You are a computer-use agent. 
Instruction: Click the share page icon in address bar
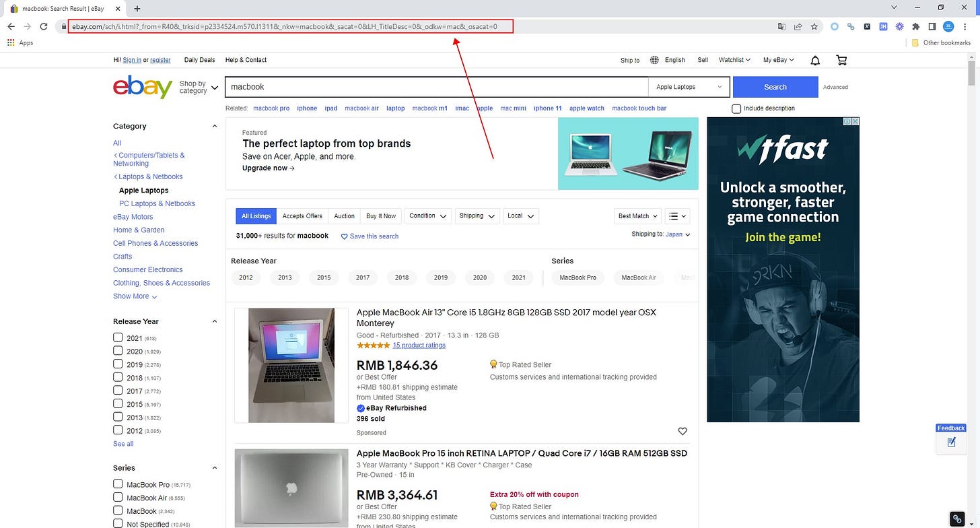798,27
